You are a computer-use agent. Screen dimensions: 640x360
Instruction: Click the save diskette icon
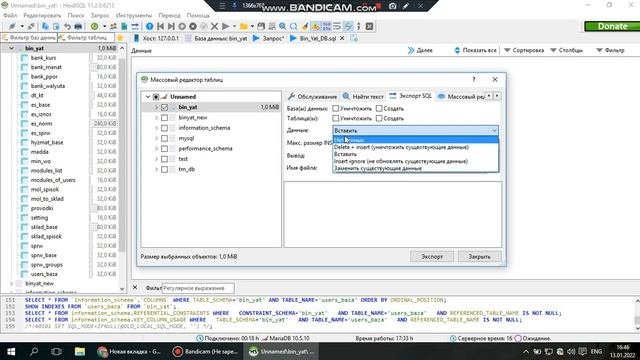pyautogui.click(x=261, y=26)
